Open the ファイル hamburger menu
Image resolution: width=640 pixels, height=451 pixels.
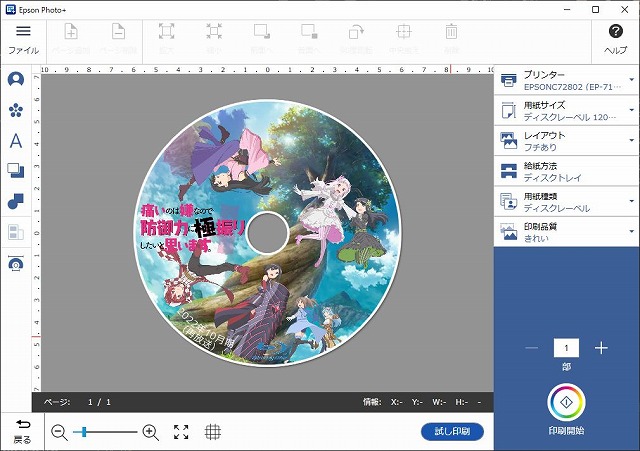point(23,40)
